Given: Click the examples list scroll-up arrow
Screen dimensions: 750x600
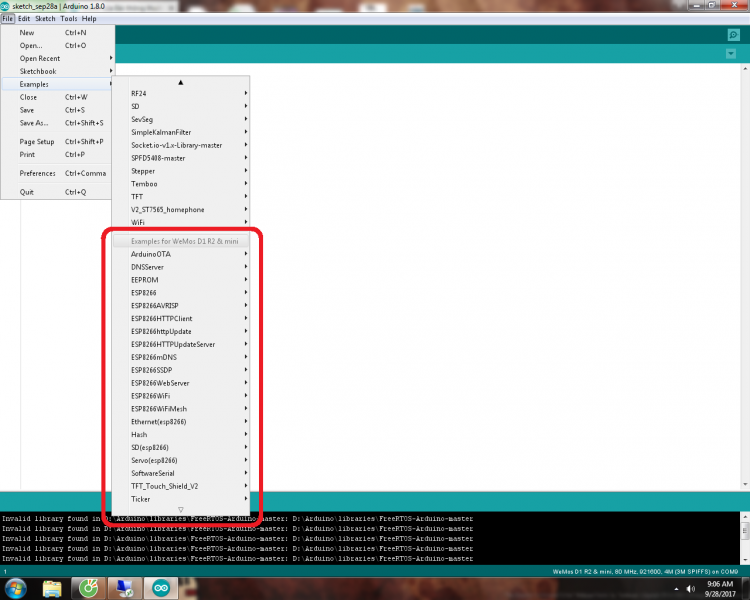Looking at the screenshot, I should (x=181, y=82).
